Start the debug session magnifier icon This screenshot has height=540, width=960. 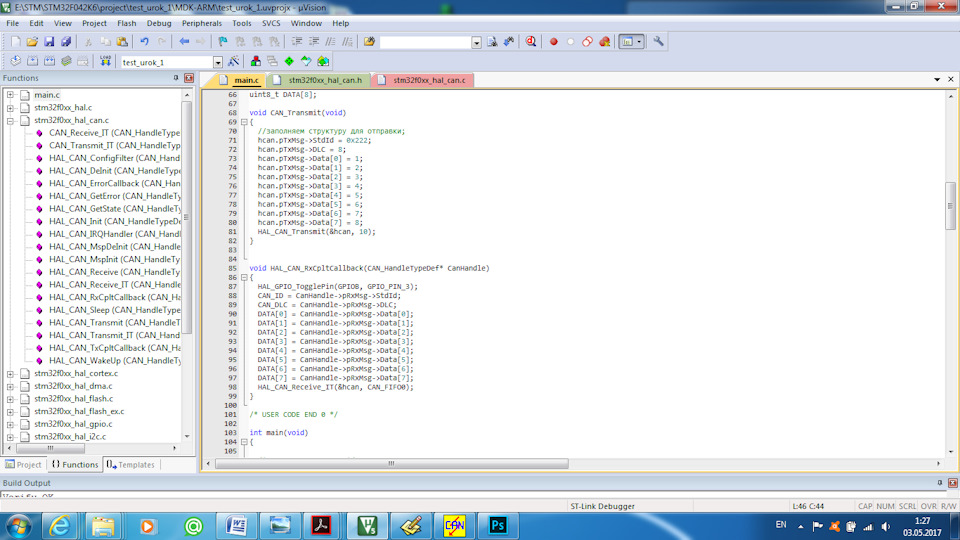tap(529, 42)
